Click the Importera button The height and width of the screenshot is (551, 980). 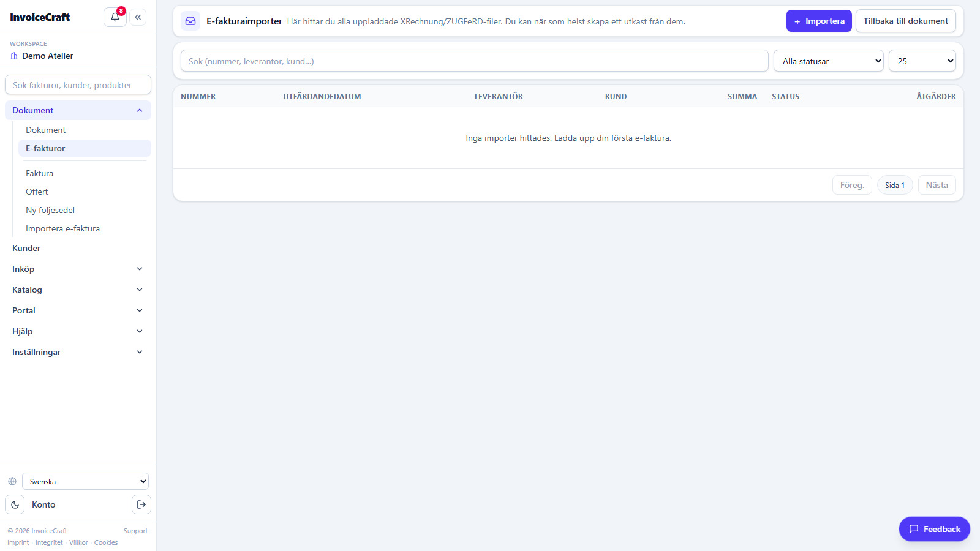coord(819,21)
